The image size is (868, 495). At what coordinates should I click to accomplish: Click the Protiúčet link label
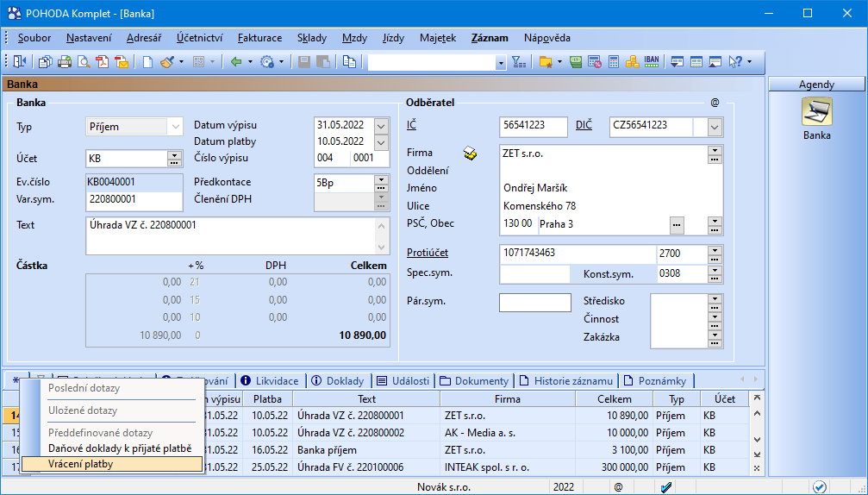pyautogui.click(x=428, y=253)
